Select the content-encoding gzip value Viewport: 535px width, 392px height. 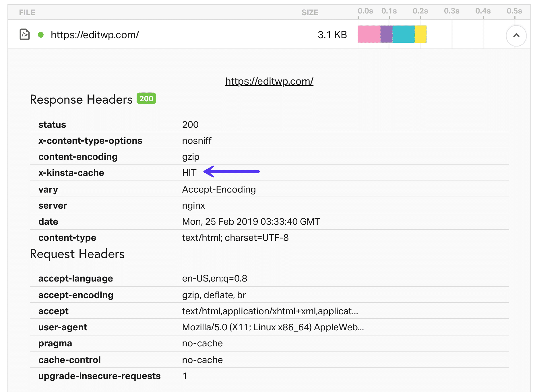[190, 156]
